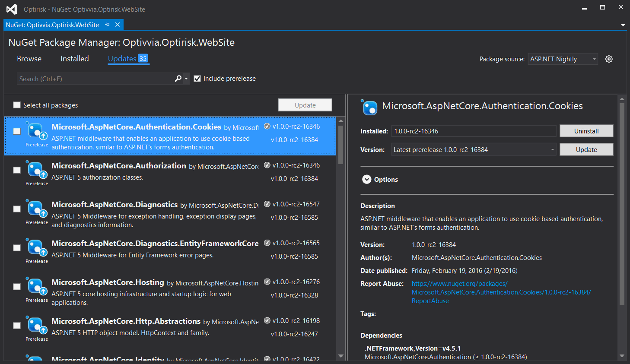This screenshot has width=630, height=364.
Task: Open search options dropdown arrow
Action: [186, 79]
